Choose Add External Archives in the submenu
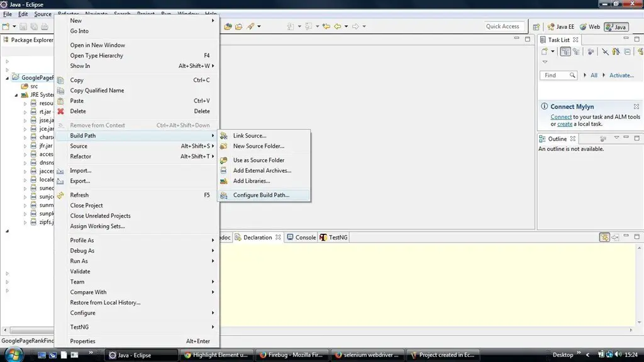The width and height of the screenshot is (644, 362). [262, 170]
